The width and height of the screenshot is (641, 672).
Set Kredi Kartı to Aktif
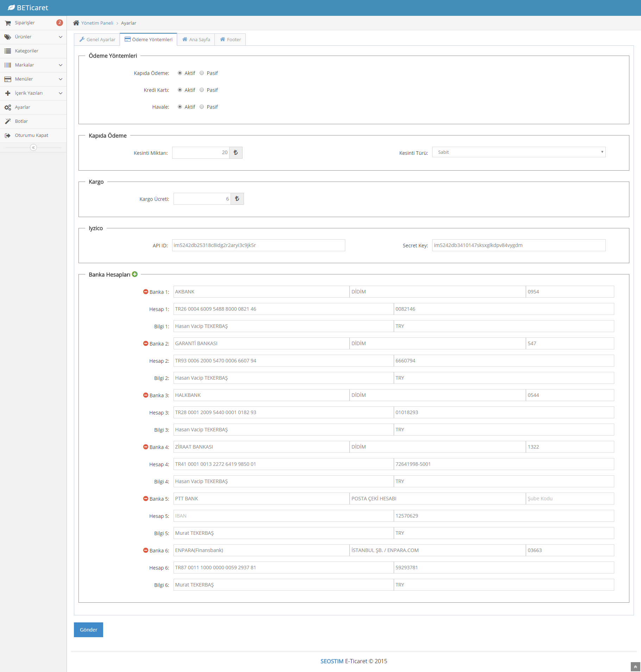coord(180,90)
